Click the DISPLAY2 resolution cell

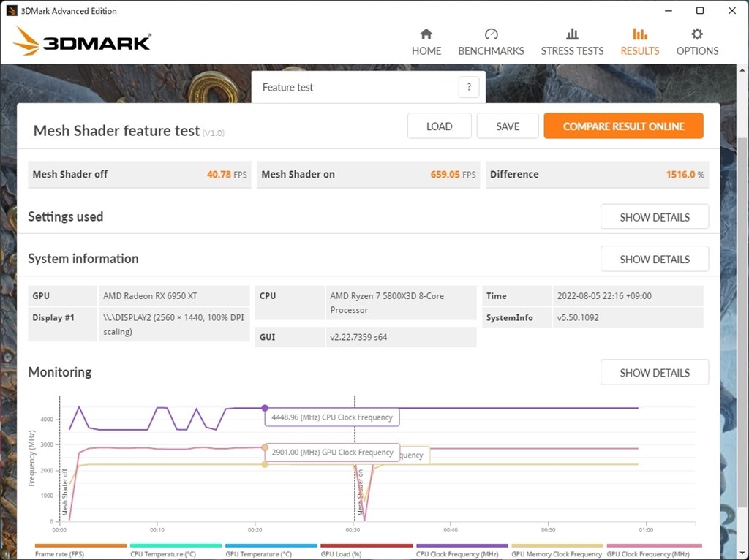[x=174, y=325]
